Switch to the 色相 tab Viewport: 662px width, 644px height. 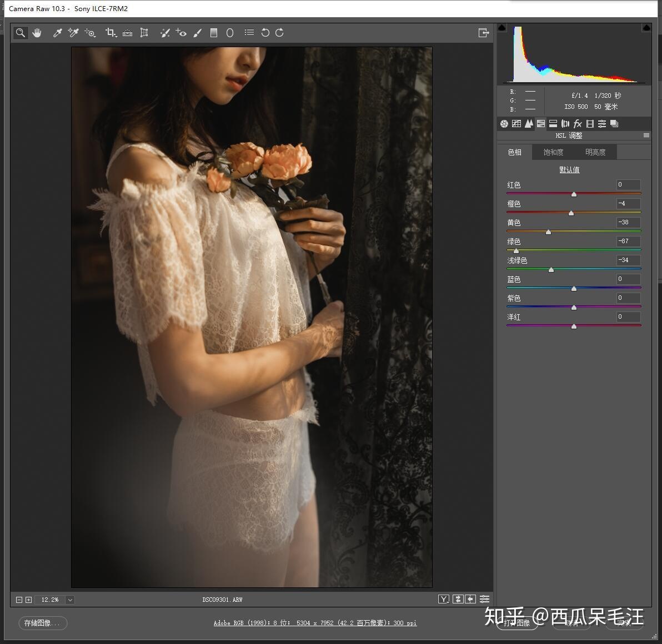click(x=514, y=152)
